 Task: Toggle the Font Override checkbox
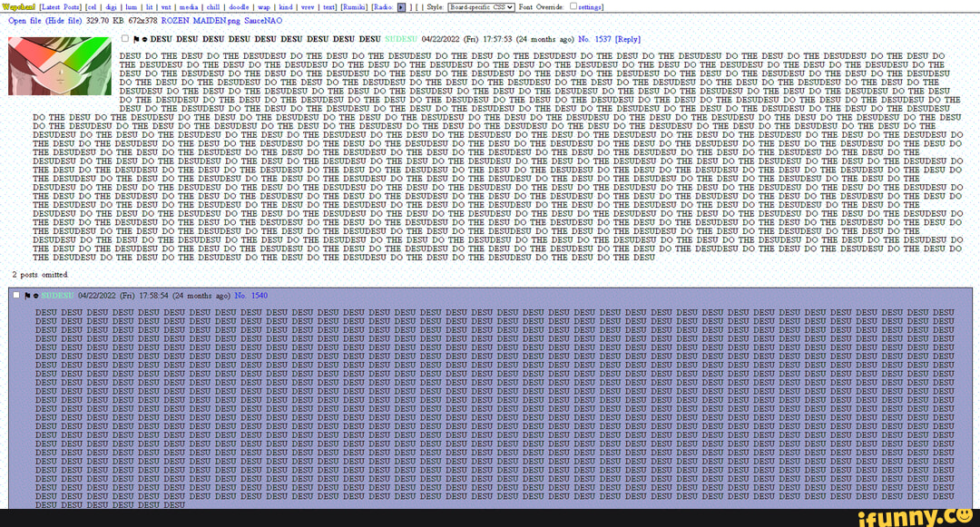click(x=572, y=6)
